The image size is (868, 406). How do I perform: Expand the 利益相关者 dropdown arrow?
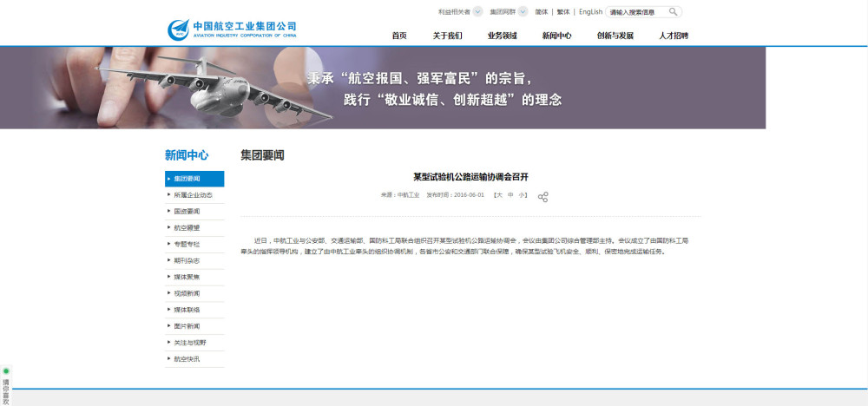pyautogui.click(x=477, y=11)
